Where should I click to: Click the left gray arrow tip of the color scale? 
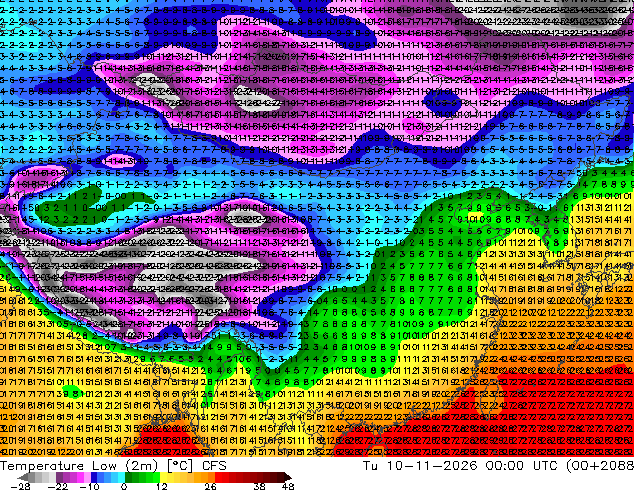tap(23, 477)
